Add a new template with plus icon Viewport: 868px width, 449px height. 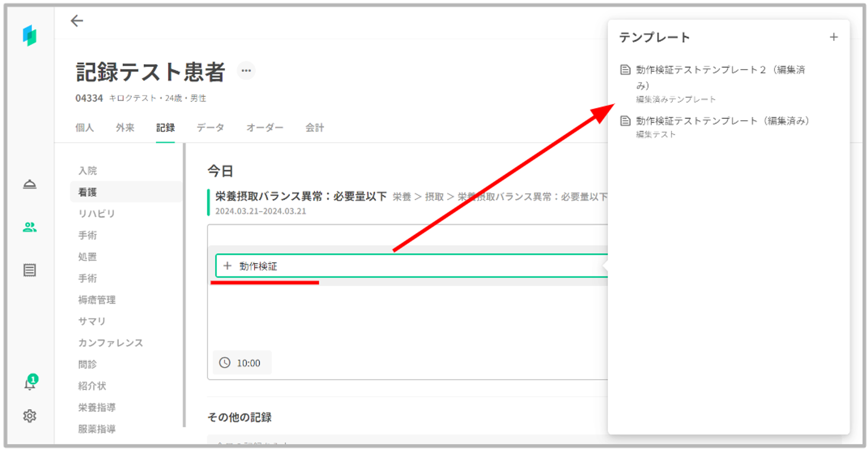pyautogui.click(x=834, y=37)
